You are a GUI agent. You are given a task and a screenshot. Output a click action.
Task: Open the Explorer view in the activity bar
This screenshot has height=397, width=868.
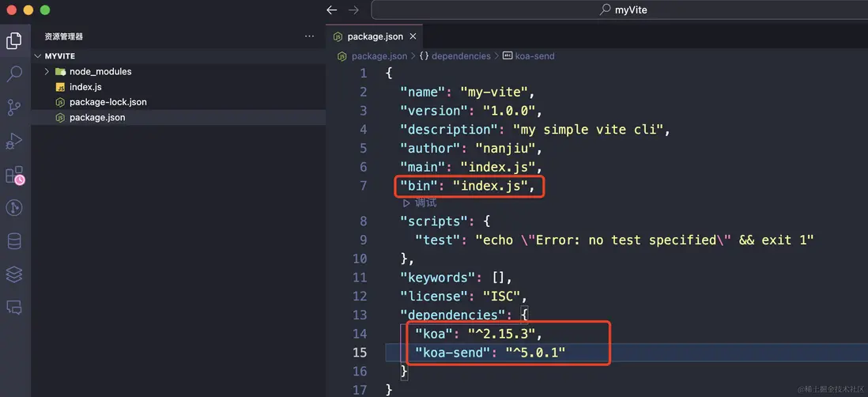click(x=14, y=40)
